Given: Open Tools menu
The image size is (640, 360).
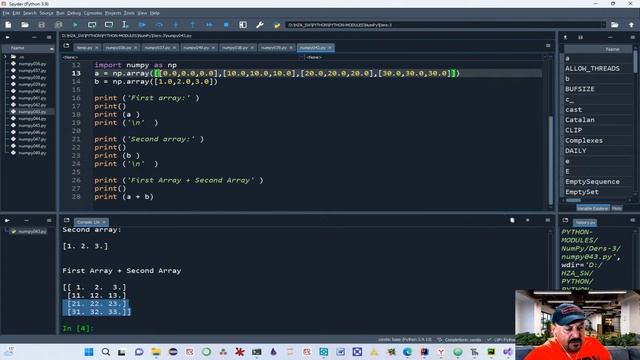Looking at the screenshot, I should [x=129, y=13].
